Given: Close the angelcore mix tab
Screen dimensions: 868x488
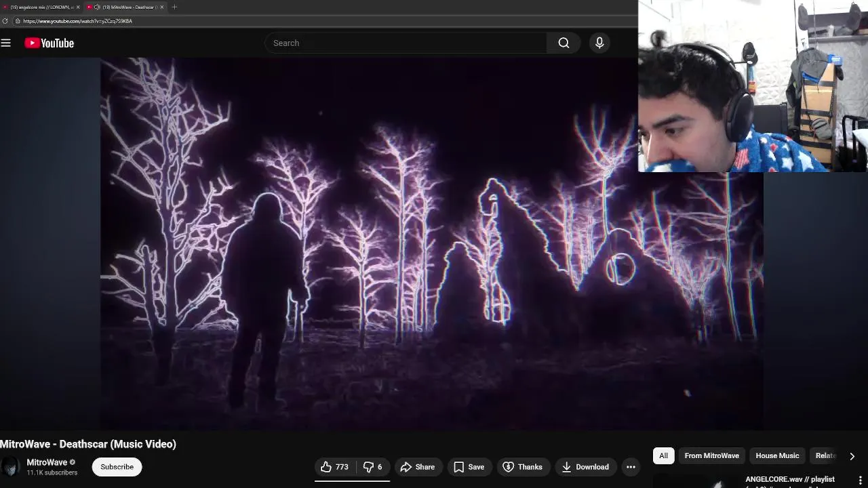Looking at the screenshot, I should pos(78,7).
